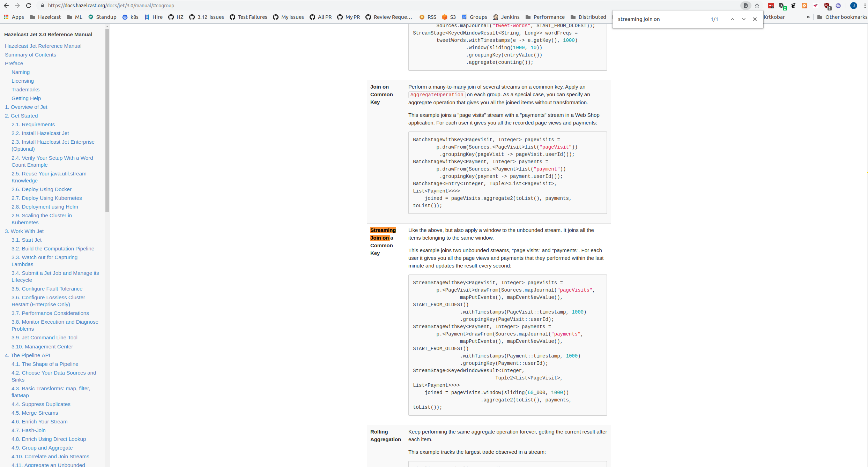The image size is (868, 467).
Task: Open the RSS feed extension icon
Action: coord(804,6)
